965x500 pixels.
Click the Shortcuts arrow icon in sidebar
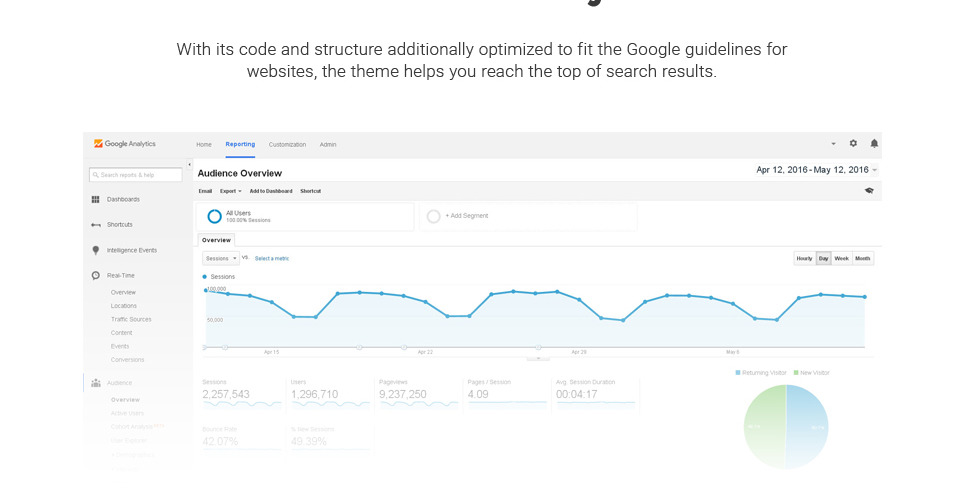pos(96,225)
